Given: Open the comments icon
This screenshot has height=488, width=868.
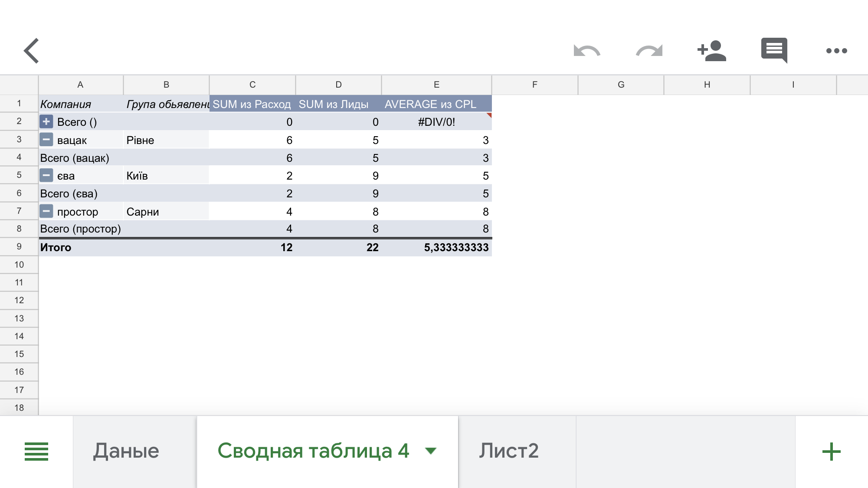Looking at the screenshot, I should [x=774, y=50].
